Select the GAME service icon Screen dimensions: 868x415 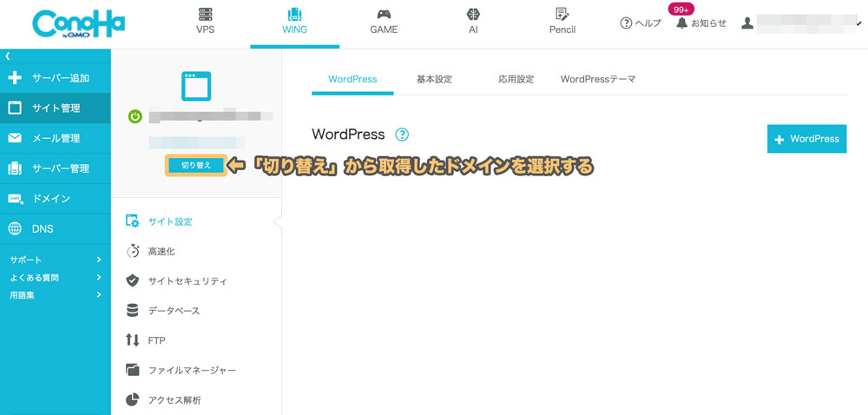(384, 15)
